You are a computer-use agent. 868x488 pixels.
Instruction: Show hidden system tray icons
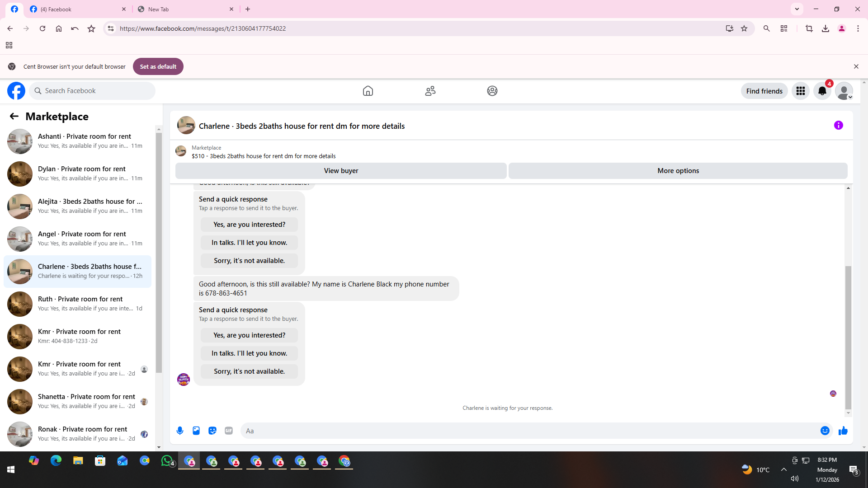pyautogui.click(x=783, y=469)
